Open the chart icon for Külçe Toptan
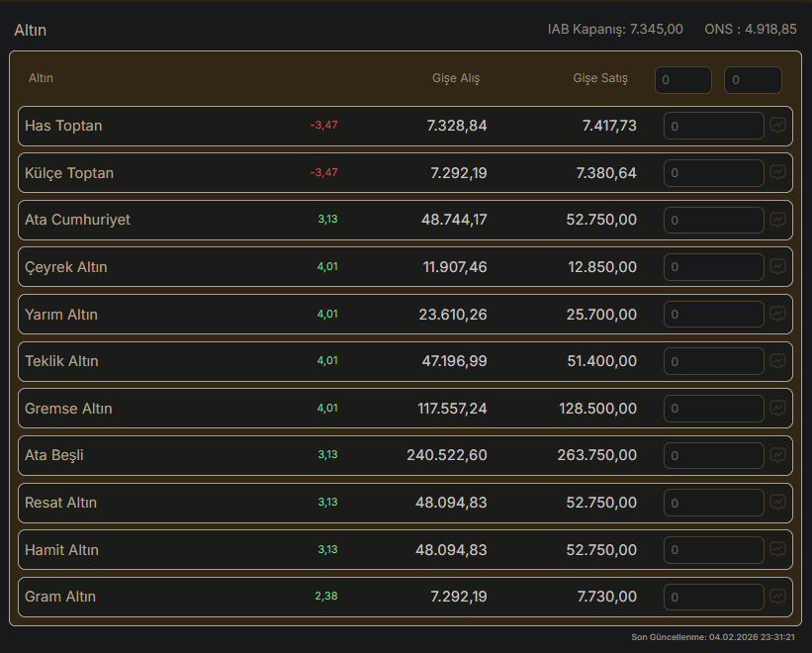The height and width of the screenshot is (653, 812). [778, 173]
